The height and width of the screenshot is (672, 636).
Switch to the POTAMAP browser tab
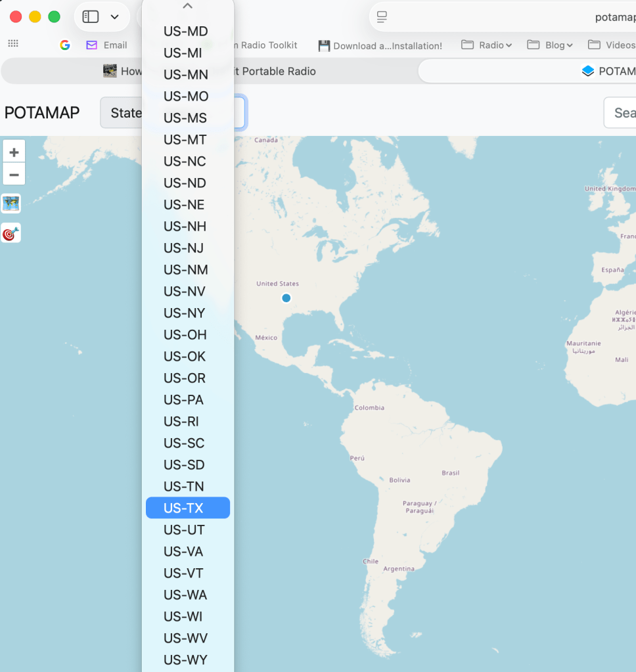(608, 71)
